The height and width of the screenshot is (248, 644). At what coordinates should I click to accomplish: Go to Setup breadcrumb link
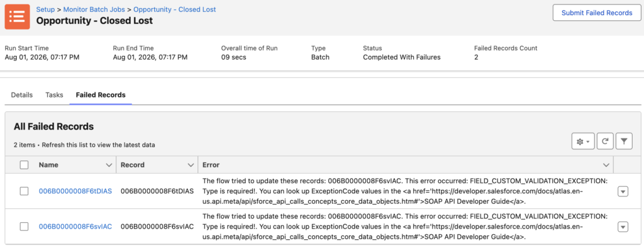45,9
